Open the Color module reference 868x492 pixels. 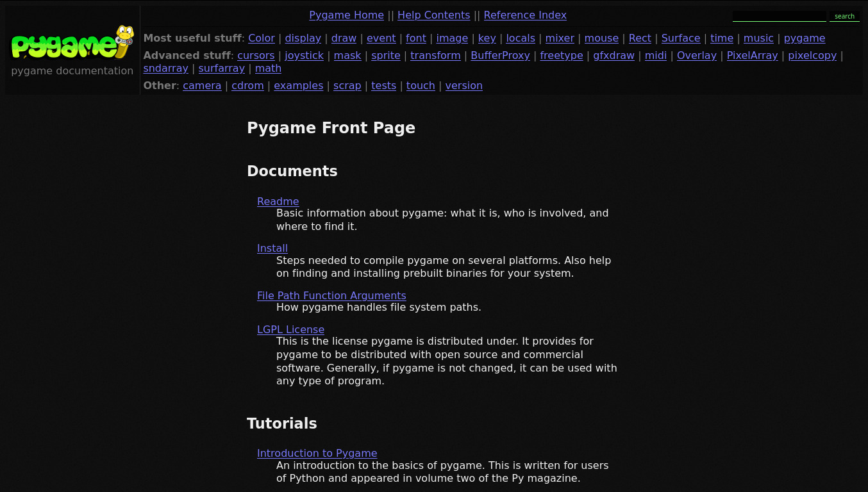262,38
